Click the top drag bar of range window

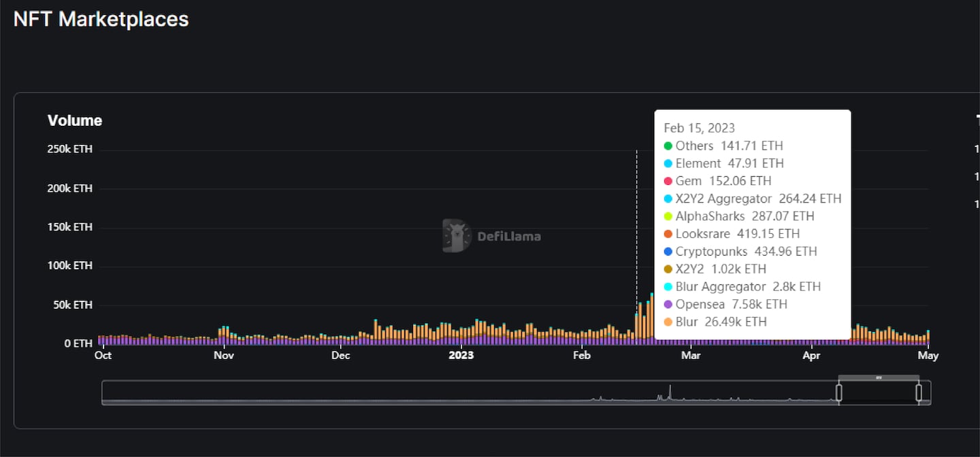pyautogui.click(x=879, y=377)
